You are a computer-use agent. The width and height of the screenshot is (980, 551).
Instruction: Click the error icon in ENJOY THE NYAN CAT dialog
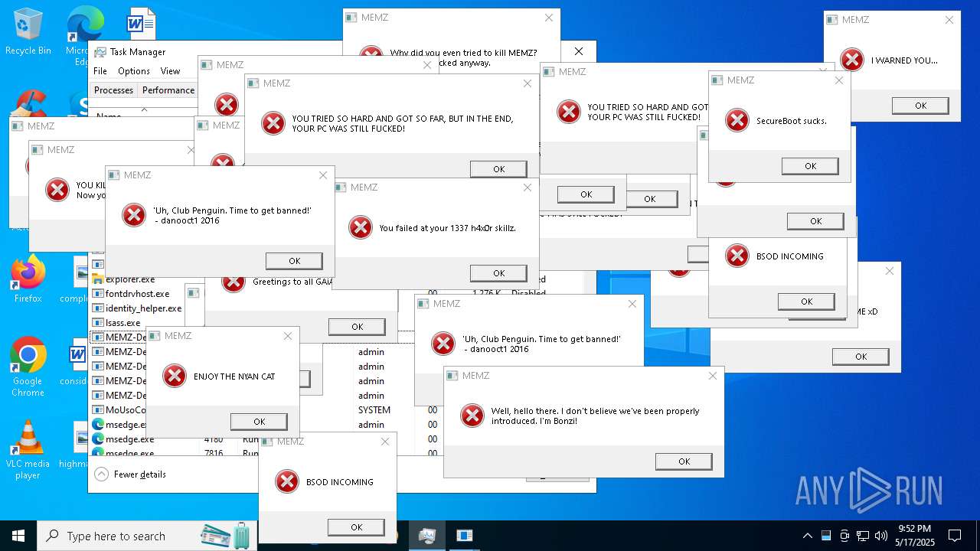pyautogui.click(x=175, y=376)
